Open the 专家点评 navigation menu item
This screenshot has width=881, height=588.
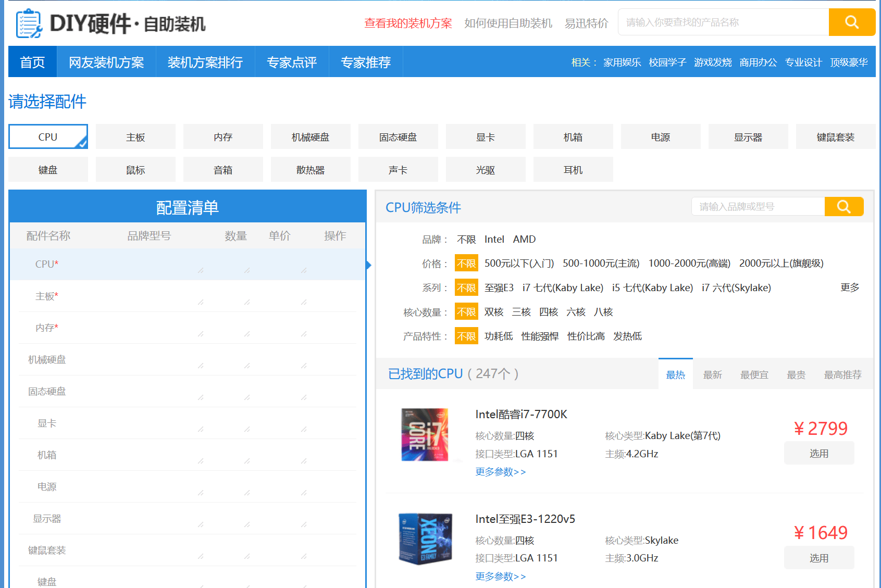coord(292,62)
